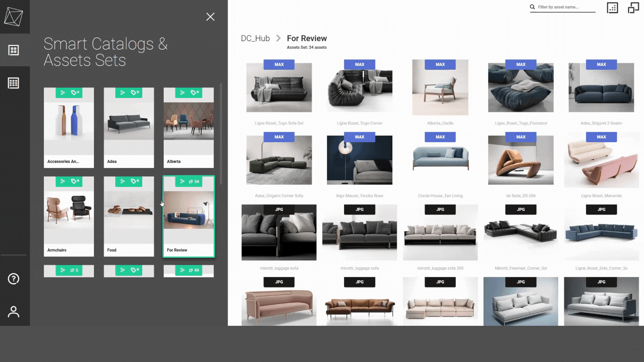Screen dimensions: 644x362
Task: Open Alberta_Cecile armchair thumbnail
Action: tap(440, 87)
